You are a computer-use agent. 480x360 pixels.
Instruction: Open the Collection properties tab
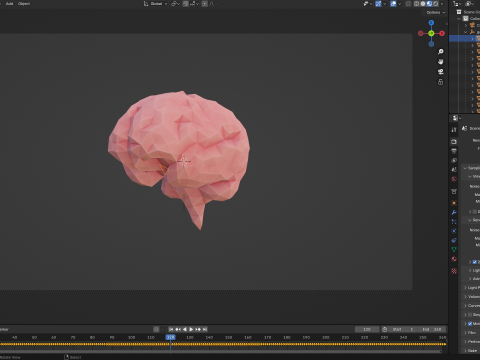coord(454,191)
